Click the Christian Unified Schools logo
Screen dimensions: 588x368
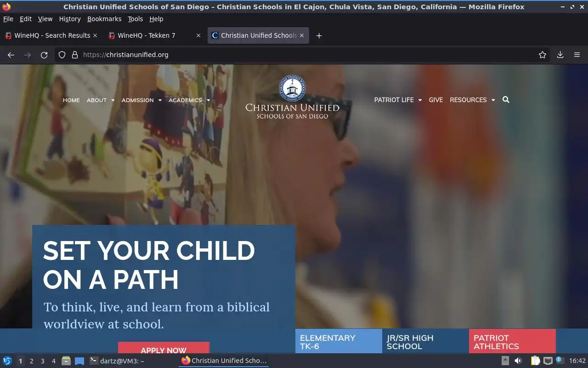292,98
